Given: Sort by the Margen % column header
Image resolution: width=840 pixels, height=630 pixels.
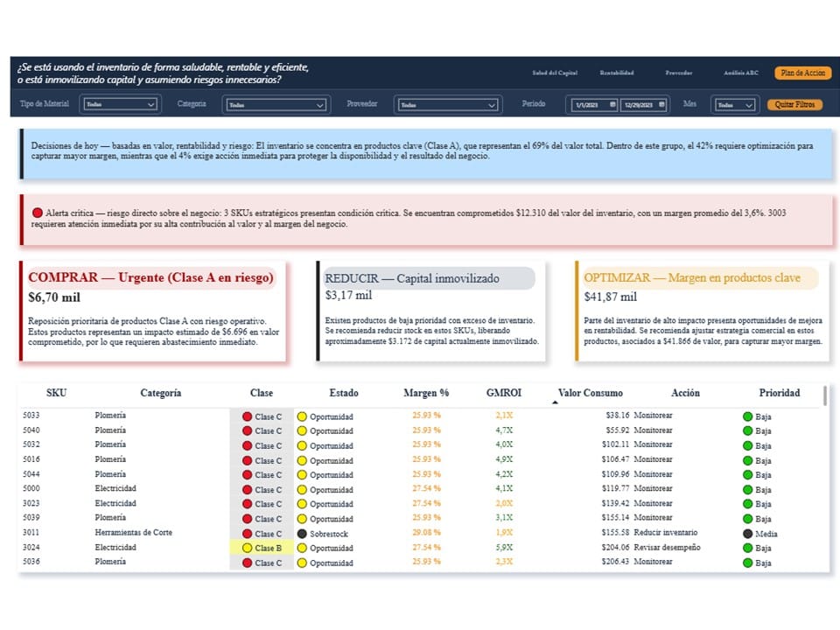Looking at the screenshot, I should (426, 393).
